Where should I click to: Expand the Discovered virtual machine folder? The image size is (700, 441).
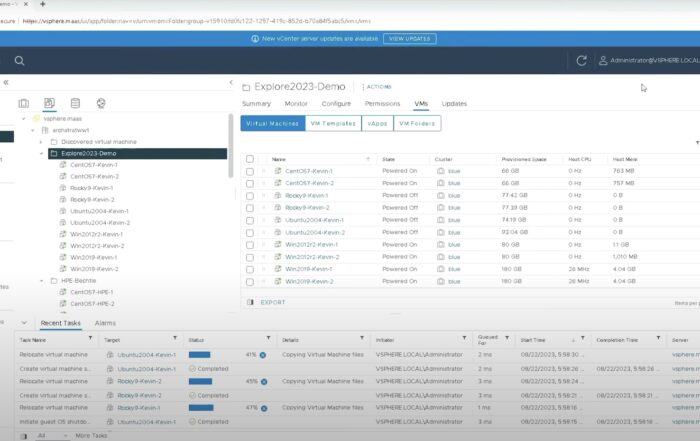pos(41,142)
